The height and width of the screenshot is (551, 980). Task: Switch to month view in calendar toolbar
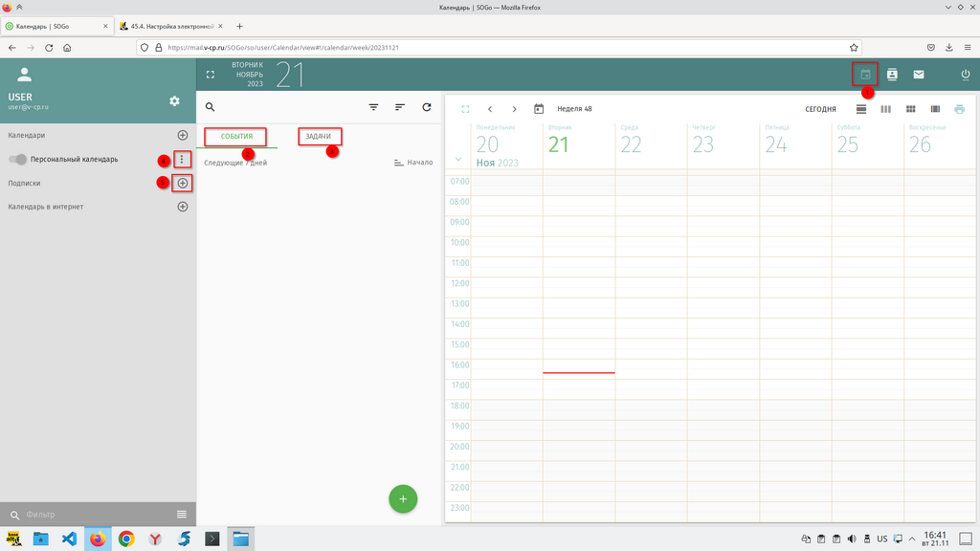tap(911, 109)
